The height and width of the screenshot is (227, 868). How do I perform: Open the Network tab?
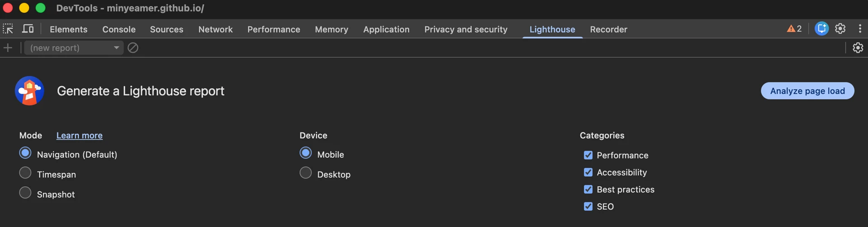pos(215,29)
